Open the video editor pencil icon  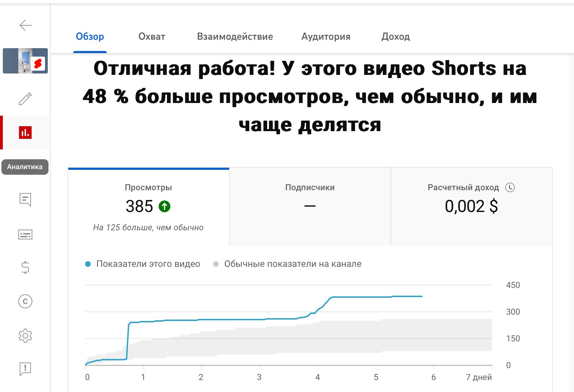pos(25,99)
